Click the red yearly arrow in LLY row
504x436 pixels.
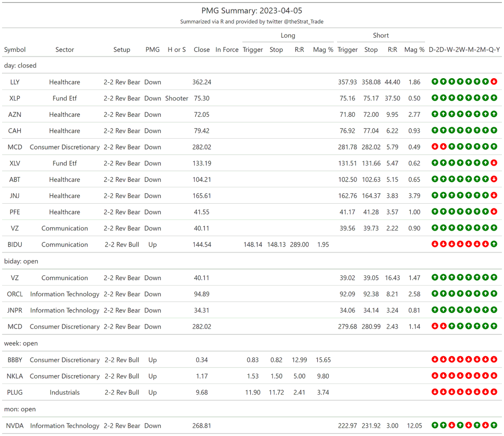tap(494, 82)
